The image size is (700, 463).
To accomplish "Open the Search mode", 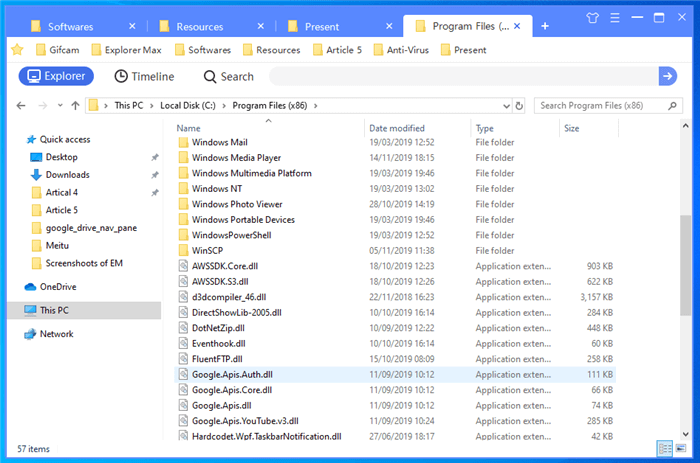I will [x=229, y=76].
